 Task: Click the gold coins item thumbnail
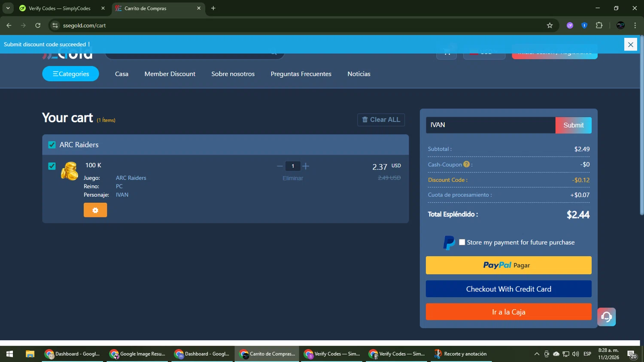click(x=70, y=171)
